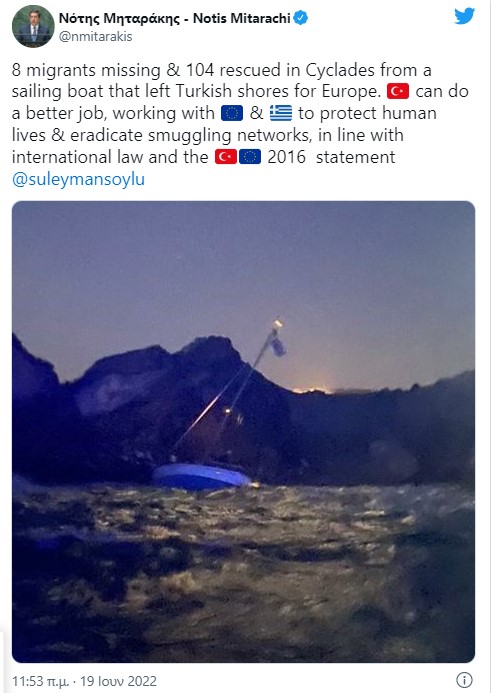Click the blue verified badge icon
Viewport: 492px width, 693px height.
click(x=301, y=18)
